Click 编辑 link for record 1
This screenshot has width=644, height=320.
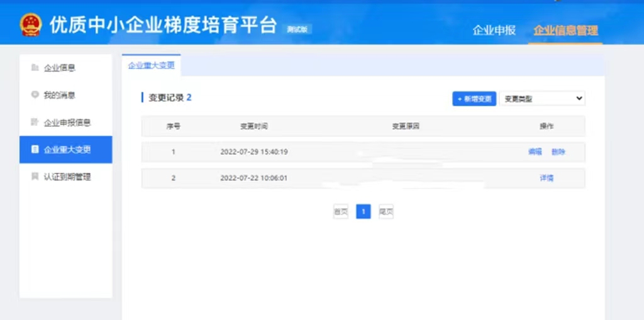tap(535, 152)
